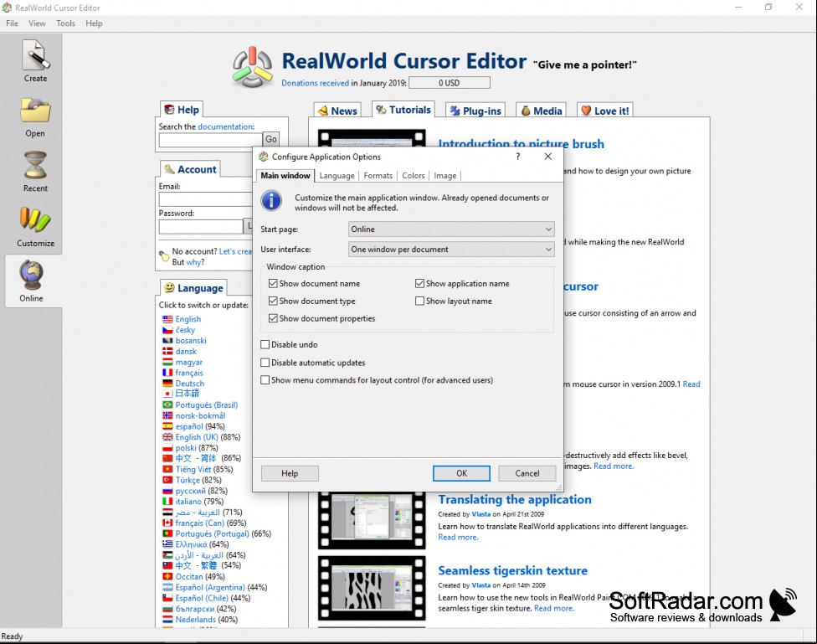Click the Go search button
The height and width of the screenshot is (644, 817).
271,139
